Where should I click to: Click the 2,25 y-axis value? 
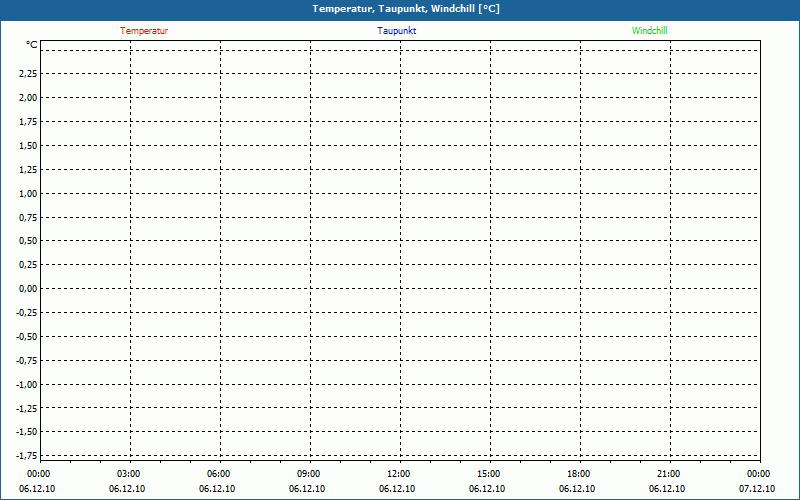click(27, 74)
